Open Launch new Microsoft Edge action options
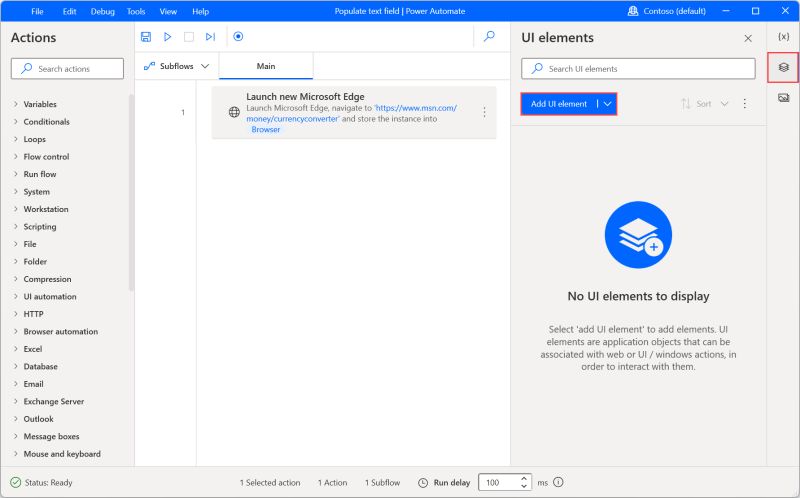The height and width of the screenshot is (498, 800). [484, 112]
